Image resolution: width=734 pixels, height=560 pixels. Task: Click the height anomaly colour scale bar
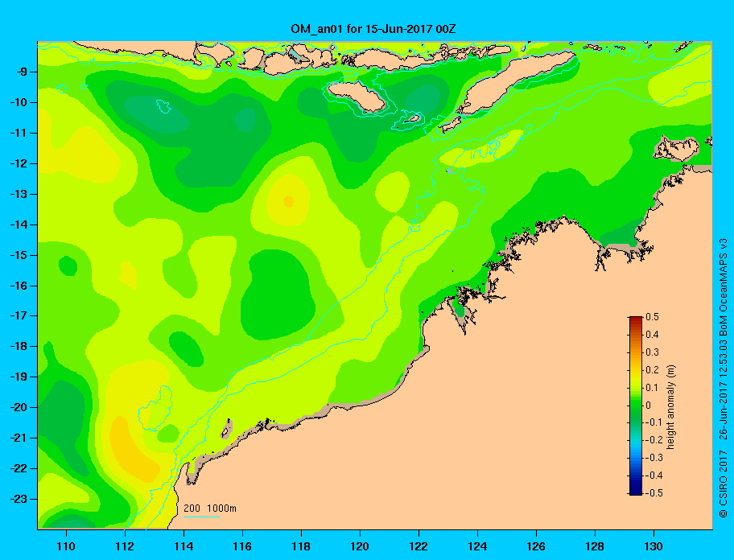click(x=636, y=406)
